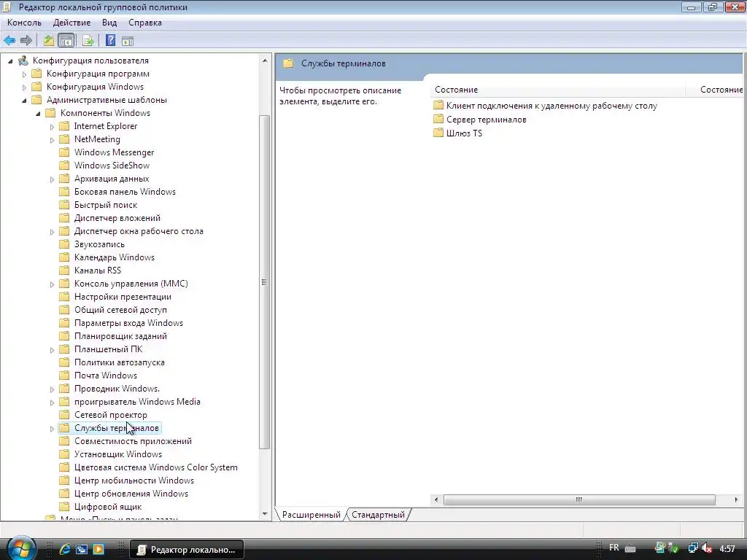
Task: Collapse Конфигурация пользователя node
Action: tap(10, 61)
